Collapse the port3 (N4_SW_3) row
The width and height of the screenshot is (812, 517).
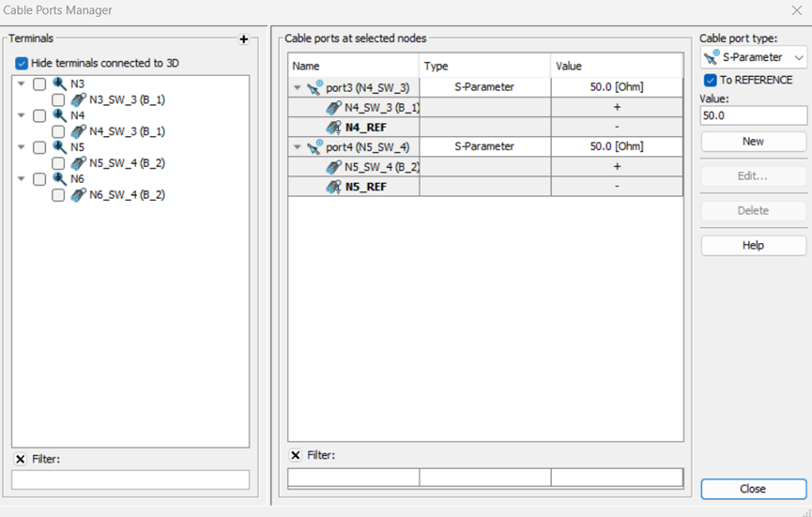click(x=298, y=87)
